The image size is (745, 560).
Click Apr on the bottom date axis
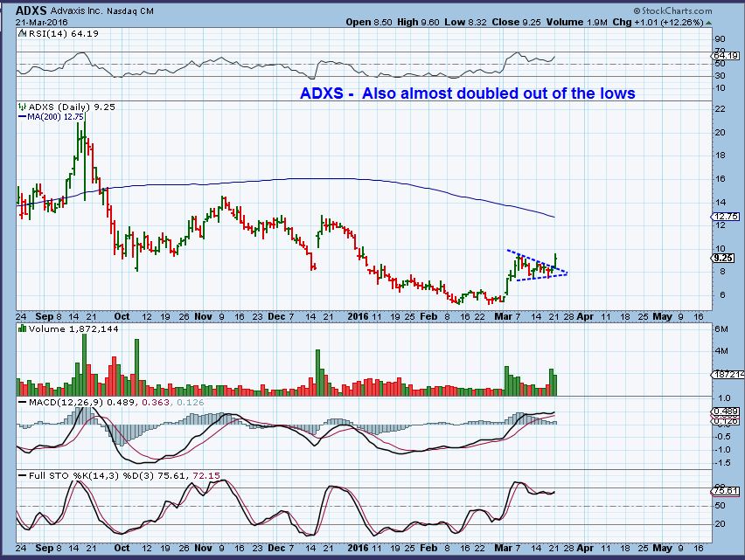coord(585,548)
